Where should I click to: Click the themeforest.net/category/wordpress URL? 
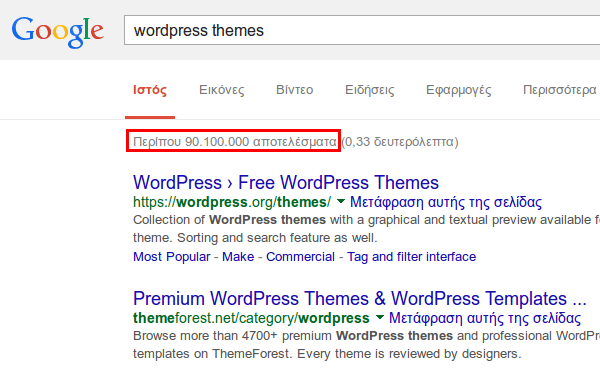point(251,318)
